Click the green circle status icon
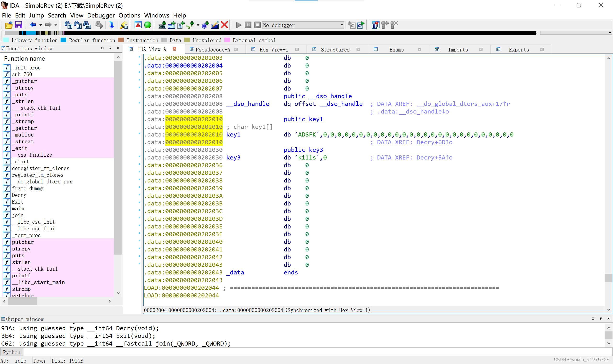Image resolution: width=613 pixels, height=364 pixels. click(148, 25)
